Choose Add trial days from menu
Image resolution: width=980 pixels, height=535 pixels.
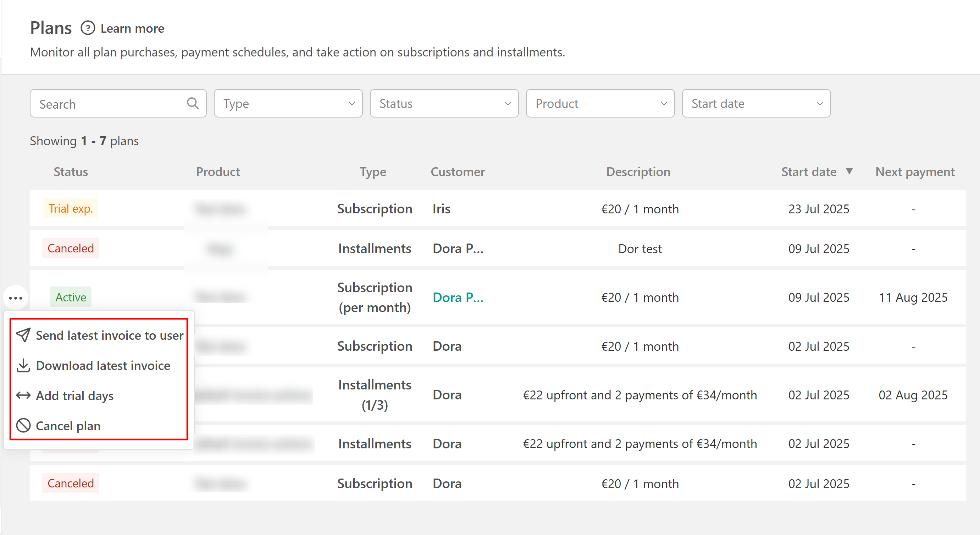click(x=74, y=395)
